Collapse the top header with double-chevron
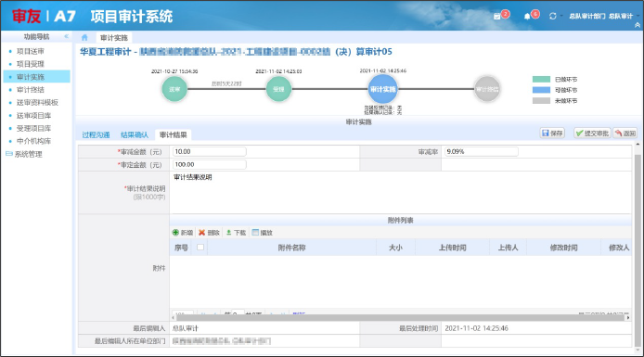Screen dimensions: 644x357 click(638, 25)
